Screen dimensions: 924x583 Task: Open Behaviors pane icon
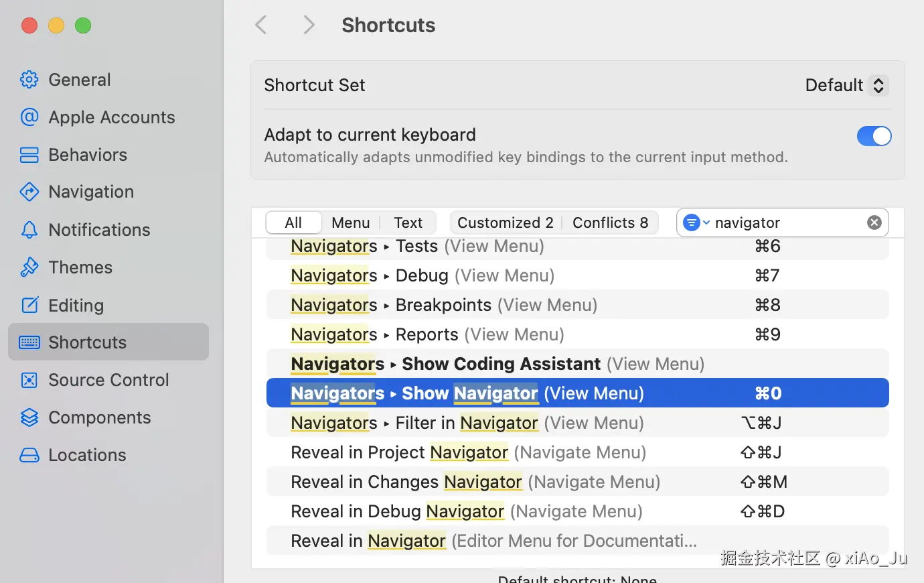(x=29, y=155)
